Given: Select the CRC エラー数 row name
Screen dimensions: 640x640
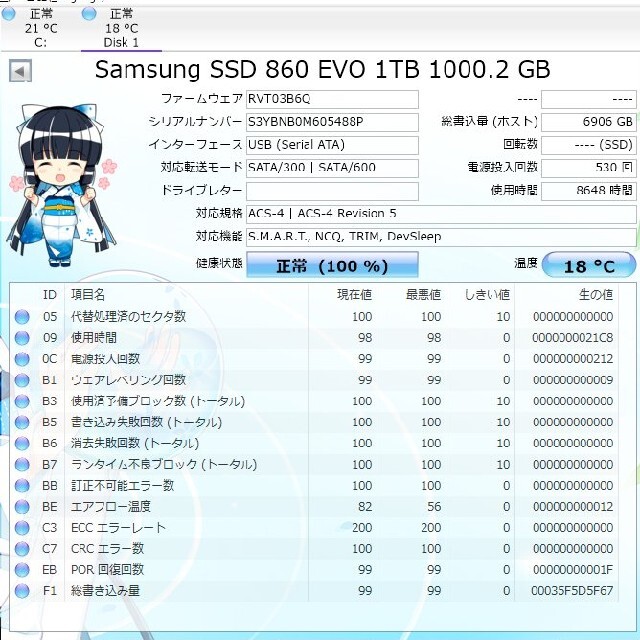Looking at the screenshot, I should coord(107,548).
